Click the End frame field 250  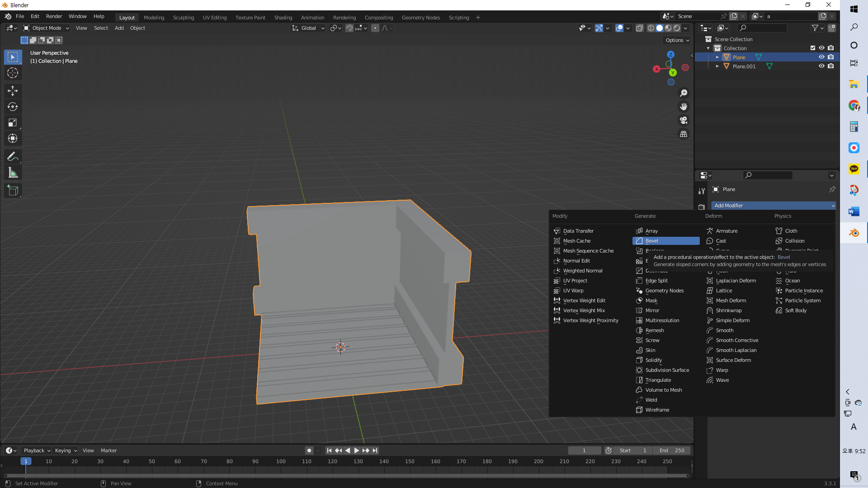(x=672, y=450)
